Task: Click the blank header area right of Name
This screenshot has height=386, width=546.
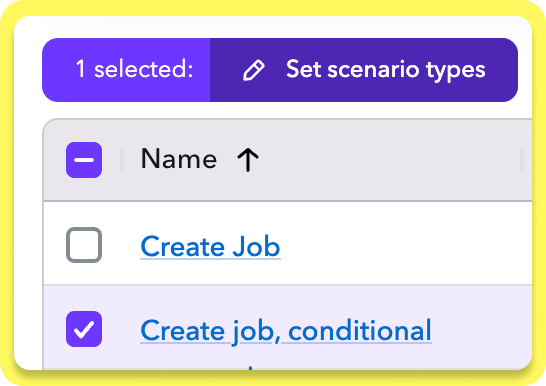Action: click(x=388, y=160)
